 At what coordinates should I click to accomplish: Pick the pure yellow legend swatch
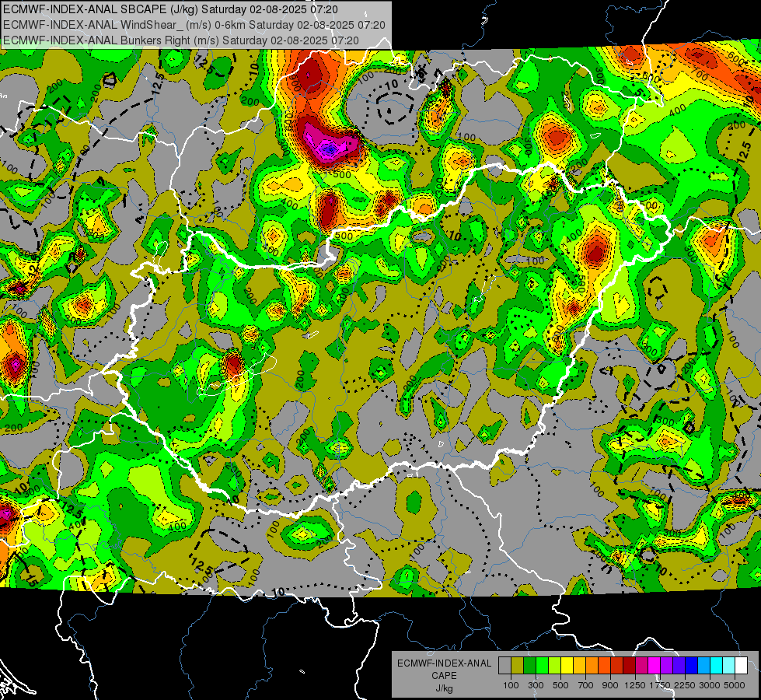point(567,665)
